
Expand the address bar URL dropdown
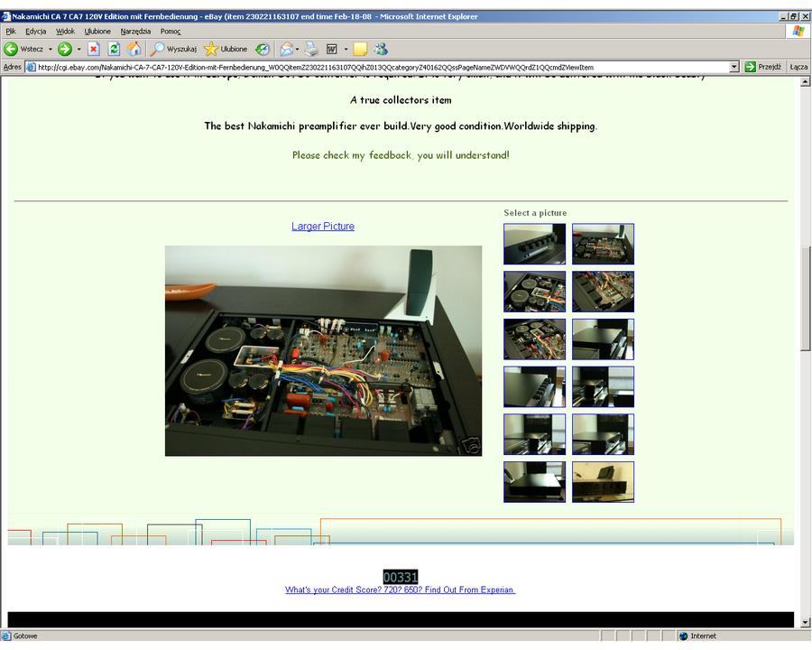(734, 67)
